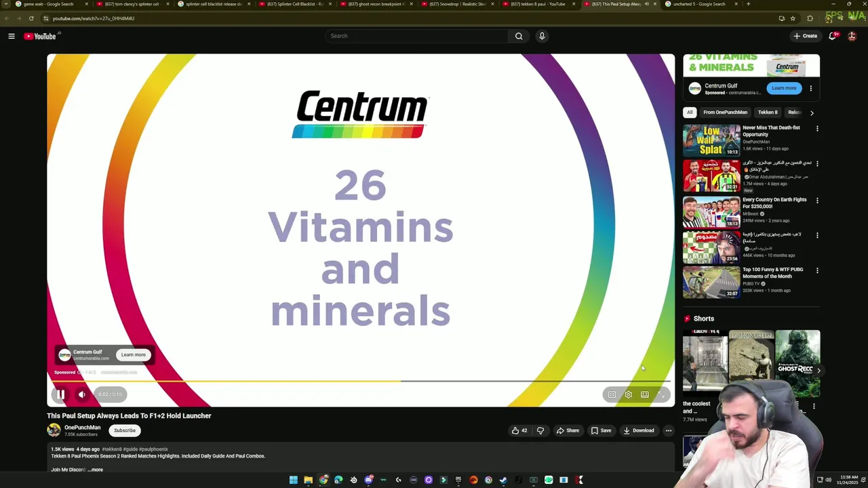The width and height of the screenshot is (868, 488).
Task: Open the notifications bell
Action: click(833, 36)
